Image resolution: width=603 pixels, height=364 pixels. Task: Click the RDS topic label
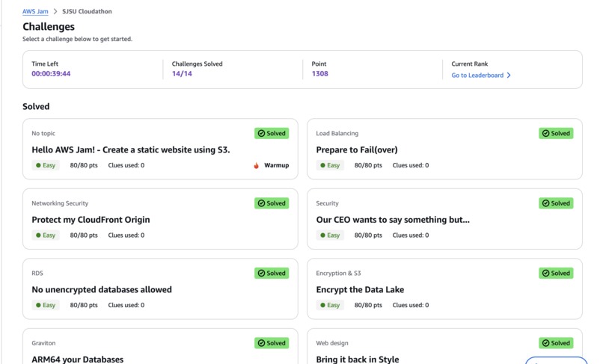coord(37,274)
